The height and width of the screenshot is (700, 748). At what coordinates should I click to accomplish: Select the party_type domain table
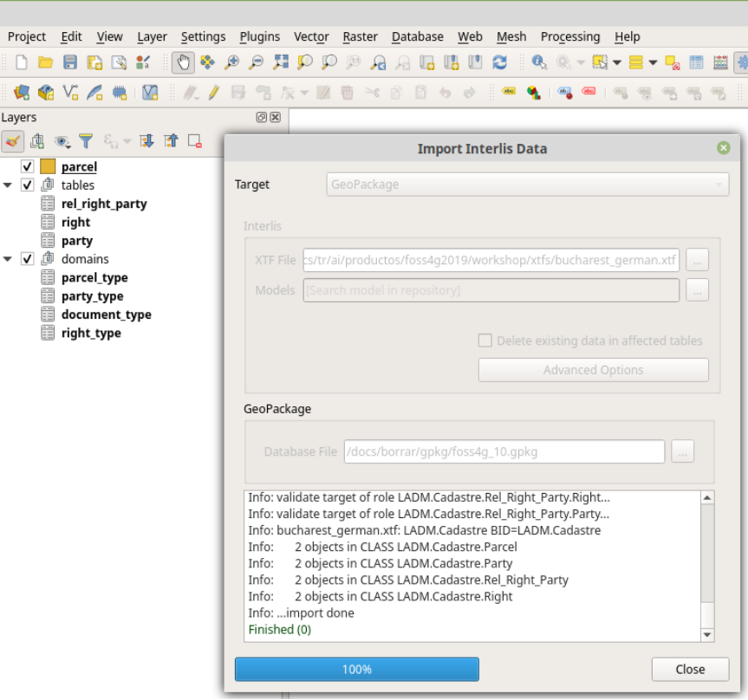[92, 296]
